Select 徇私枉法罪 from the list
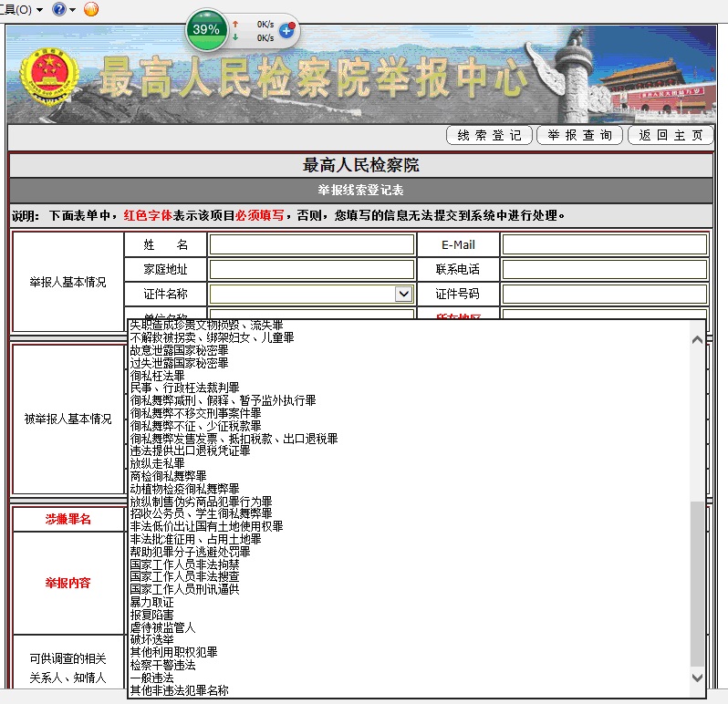Screen dimensions: 728x704 point(158,375)
